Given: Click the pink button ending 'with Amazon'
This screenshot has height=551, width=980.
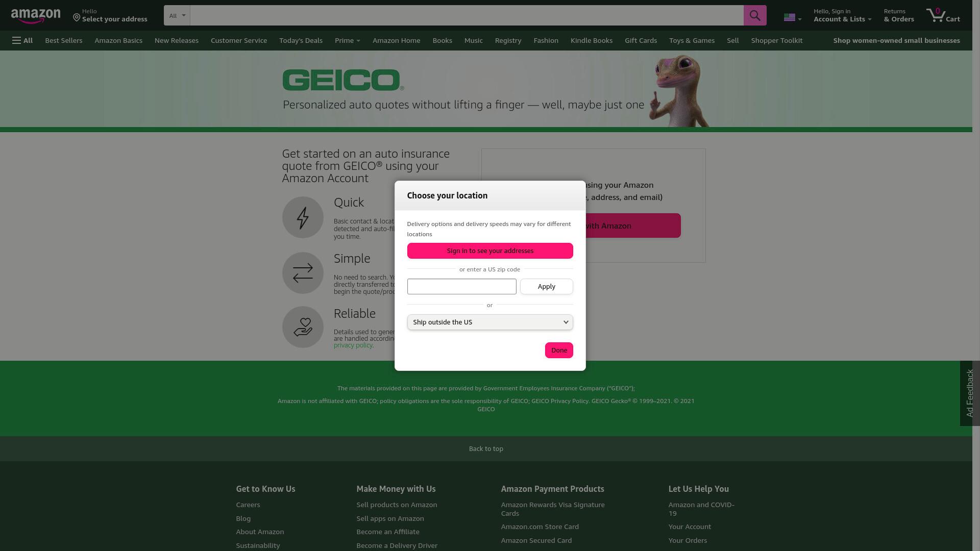Looking at the screenshot, I should pos(633,226).
